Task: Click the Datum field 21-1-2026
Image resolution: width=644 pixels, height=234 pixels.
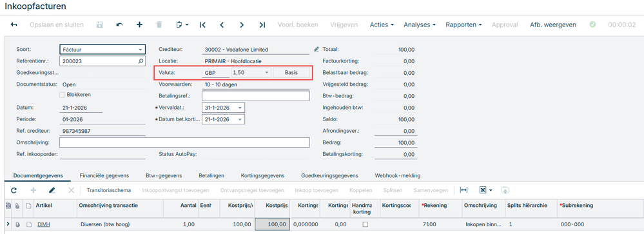Action: pyautogui.click(x=81, y=108)
